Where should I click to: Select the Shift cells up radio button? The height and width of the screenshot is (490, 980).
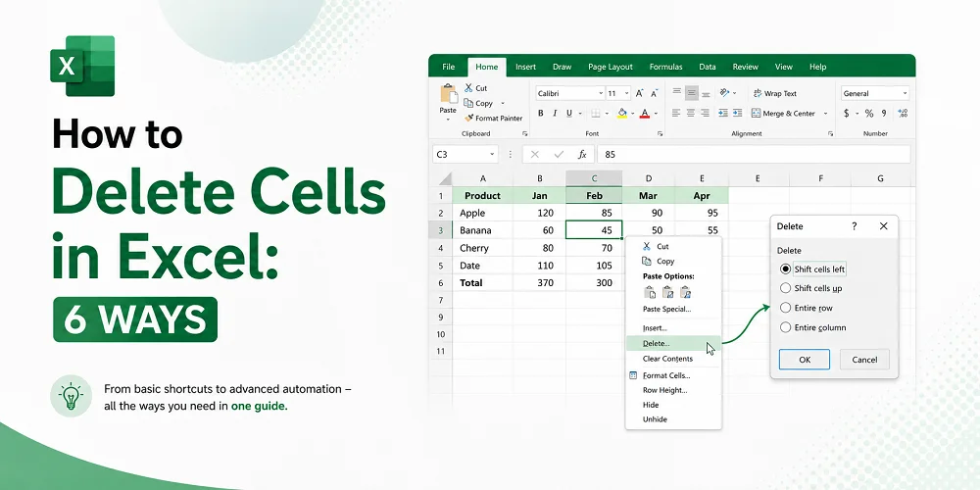786,288
